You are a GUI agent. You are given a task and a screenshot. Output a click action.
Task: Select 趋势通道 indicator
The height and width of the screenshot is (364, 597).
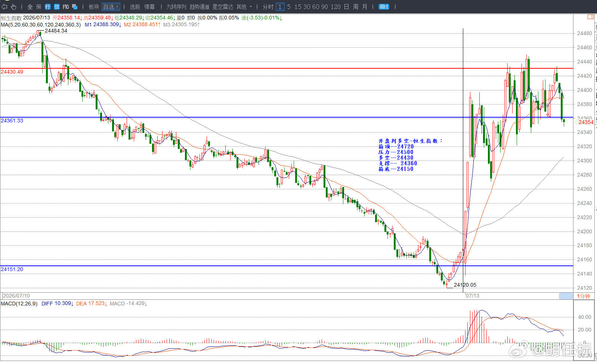199,7
